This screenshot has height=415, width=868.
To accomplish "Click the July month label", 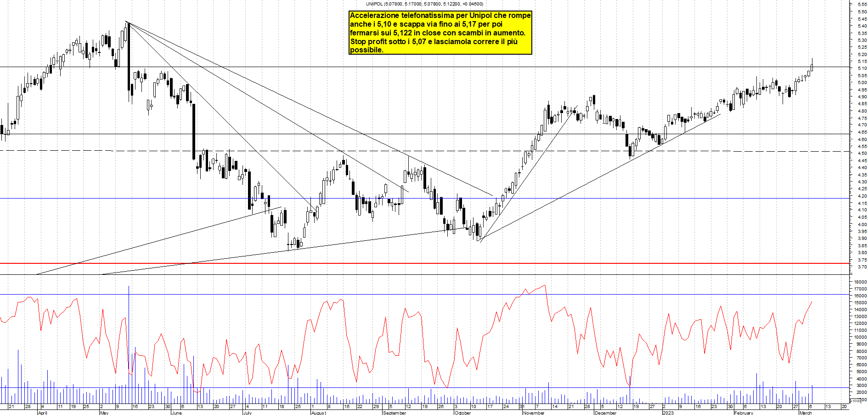I will [x=247, y=413].
